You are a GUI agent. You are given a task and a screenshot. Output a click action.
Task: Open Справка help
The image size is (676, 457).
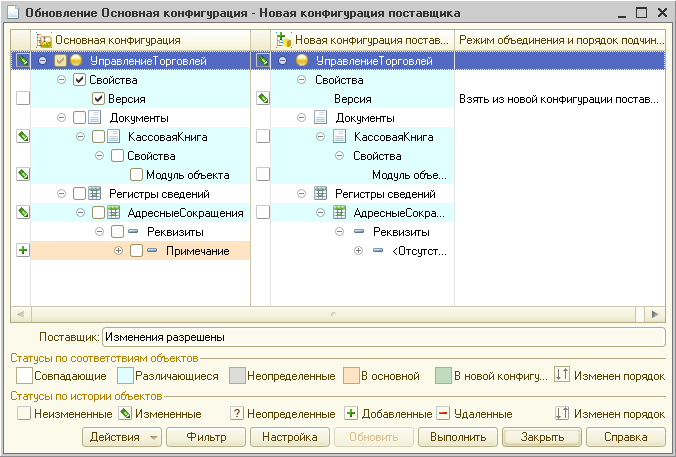626,437
